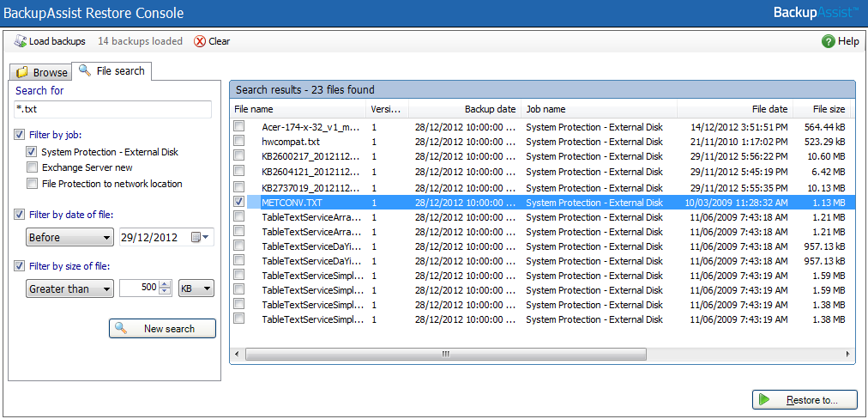Click the magnifier icon on File search tab
The height and width of the screenshot is (419, 868).
[85, 70]
